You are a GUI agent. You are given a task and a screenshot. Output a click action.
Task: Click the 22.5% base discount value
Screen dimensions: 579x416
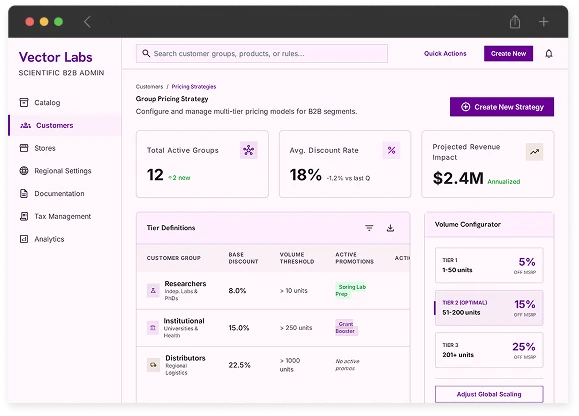coord(240,365)
